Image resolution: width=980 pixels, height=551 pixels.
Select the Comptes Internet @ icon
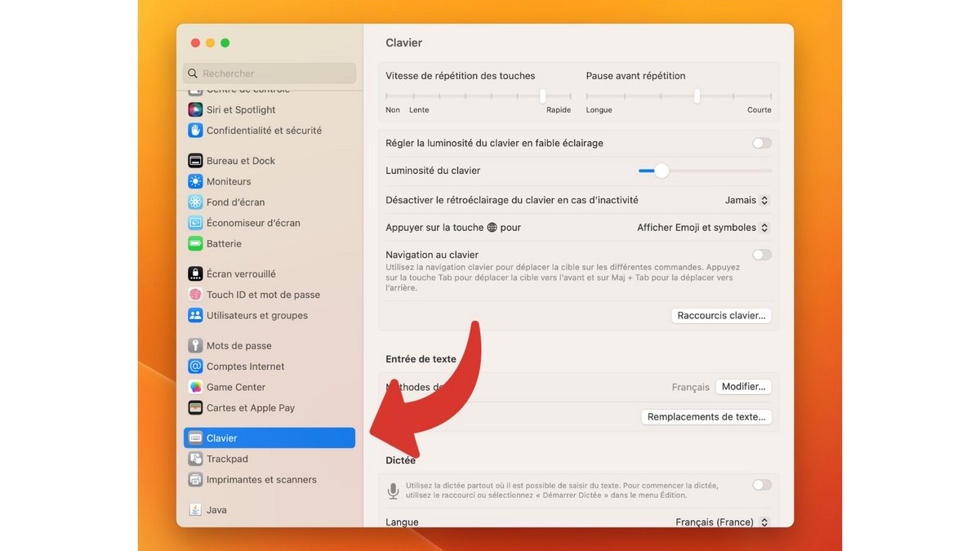(195, 367)
